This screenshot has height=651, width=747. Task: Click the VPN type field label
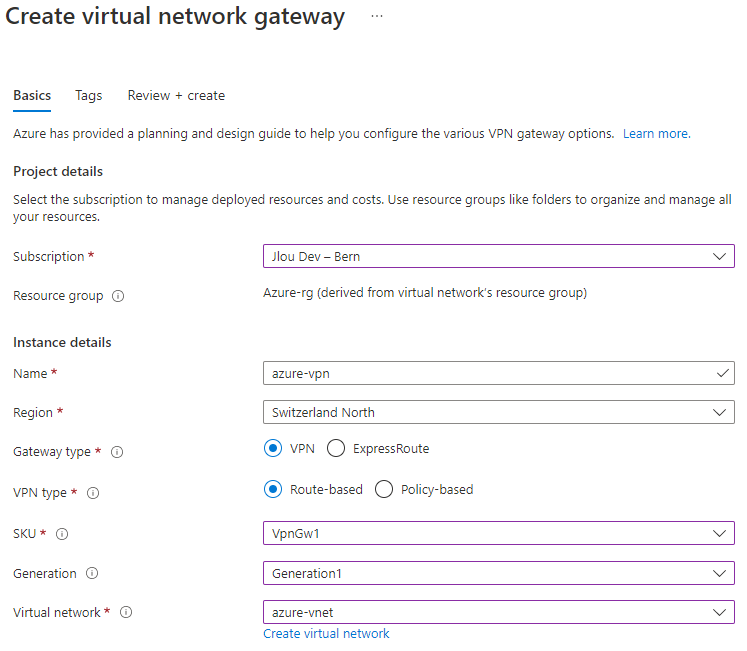click(x=40, y=493)
